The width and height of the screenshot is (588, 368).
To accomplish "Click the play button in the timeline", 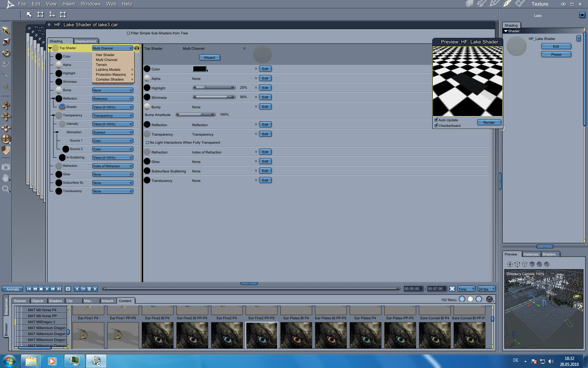I will pyautogui.click(x=47, y=289).
